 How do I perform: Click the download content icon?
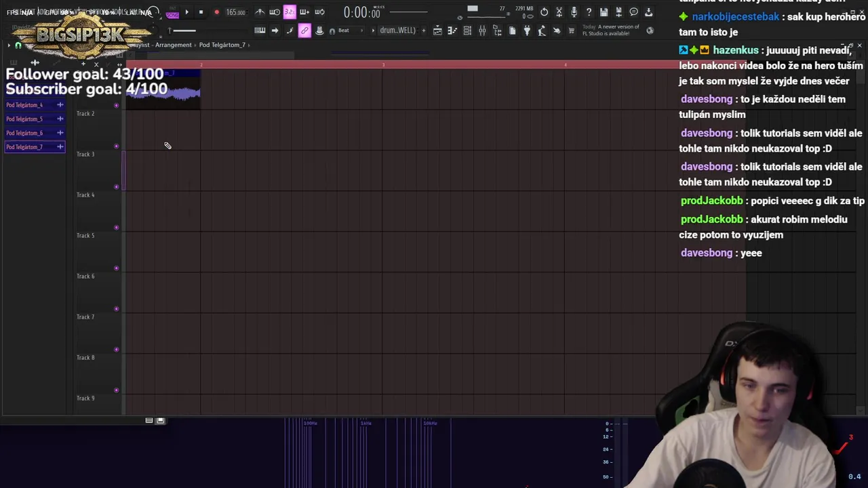tap(648, 12)
